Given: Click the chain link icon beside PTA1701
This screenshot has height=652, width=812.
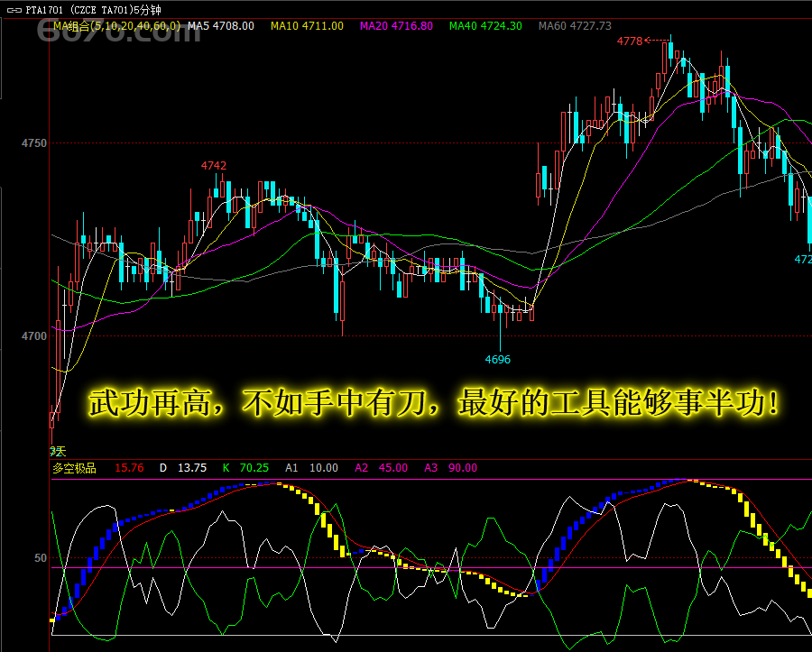Looking at the screenshot, I should pos(14,10).
